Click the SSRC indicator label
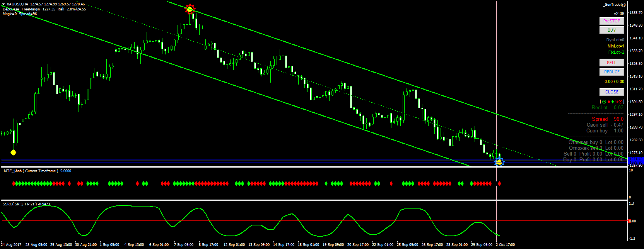Screen dimensions: 644x249 (x=26, y=204)
